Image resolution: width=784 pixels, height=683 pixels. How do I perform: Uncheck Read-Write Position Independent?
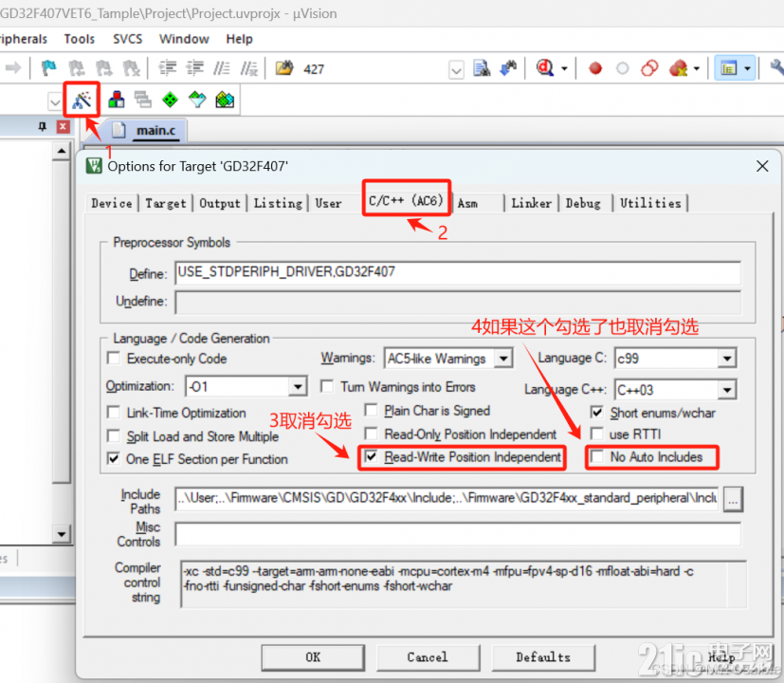372,456
